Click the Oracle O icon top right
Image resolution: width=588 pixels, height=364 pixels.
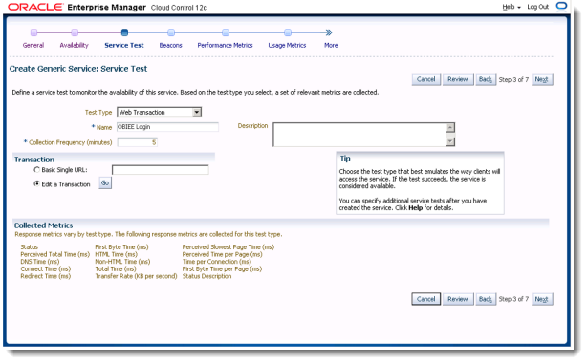click(561, 7)
